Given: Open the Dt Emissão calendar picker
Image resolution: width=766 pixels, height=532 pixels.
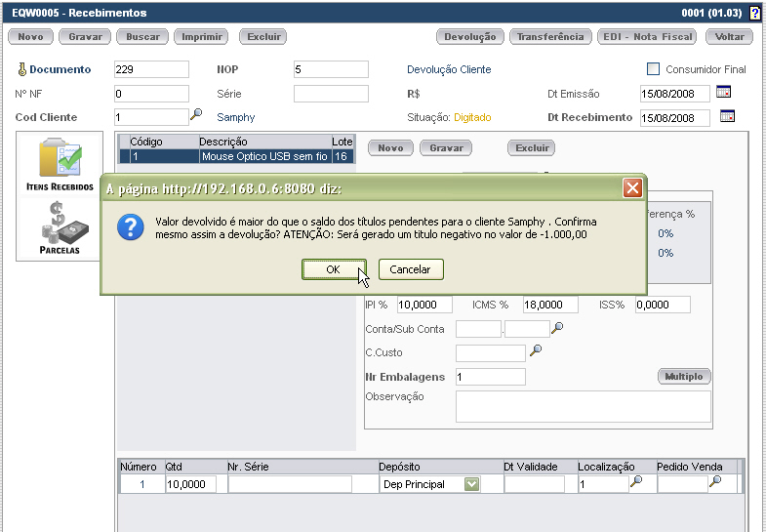Looking at the screenshot, I should click(x=724, y=93).
